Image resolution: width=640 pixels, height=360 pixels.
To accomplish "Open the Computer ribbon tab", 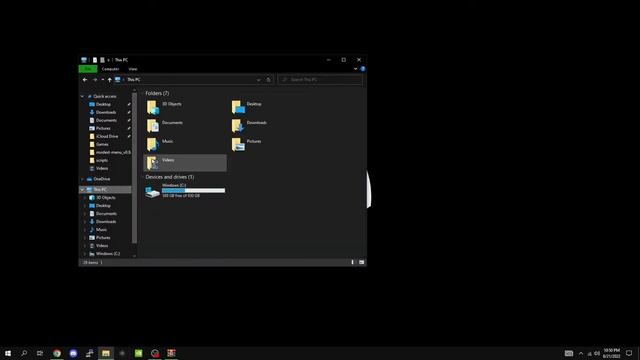I will (110, 69).
